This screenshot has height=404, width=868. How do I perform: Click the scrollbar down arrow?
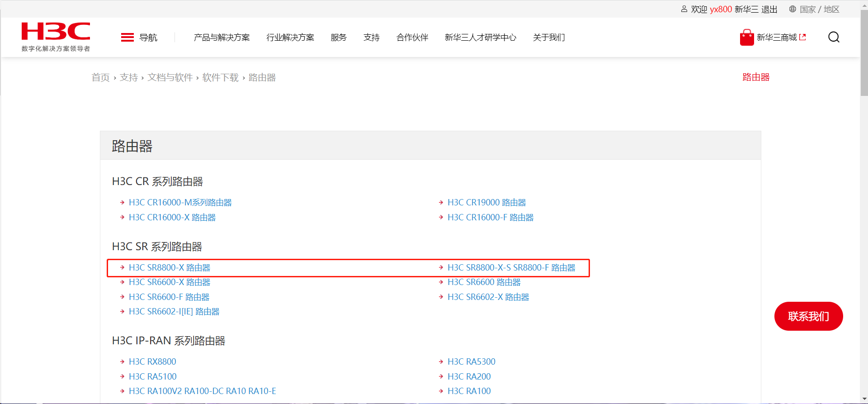[864, 399]
